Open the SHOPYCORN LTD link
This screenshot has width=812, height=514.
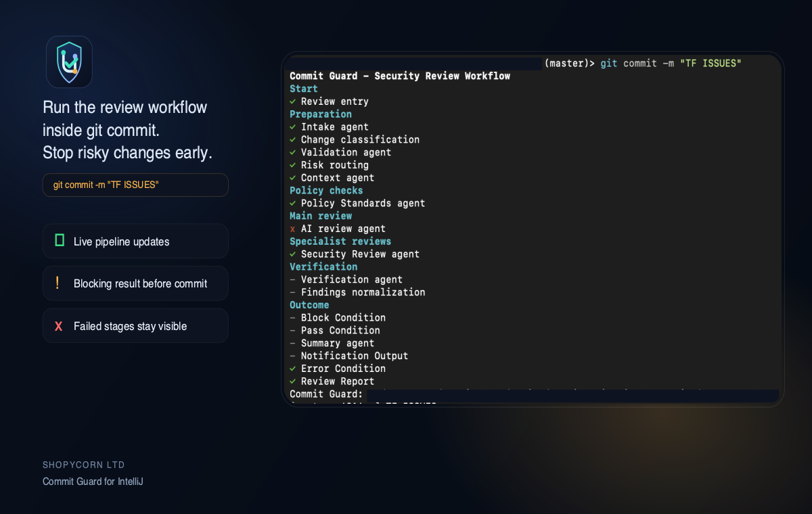(83, 465)
